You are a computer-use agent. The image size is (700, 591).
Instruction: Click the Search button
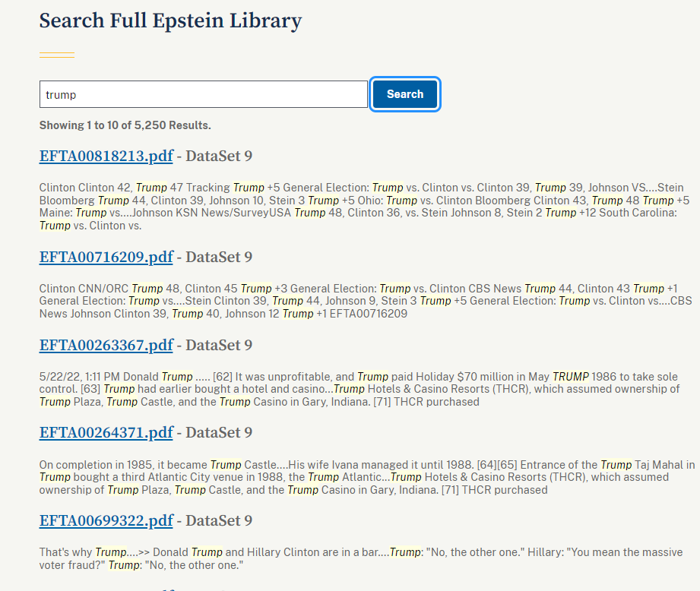(405, 94)
